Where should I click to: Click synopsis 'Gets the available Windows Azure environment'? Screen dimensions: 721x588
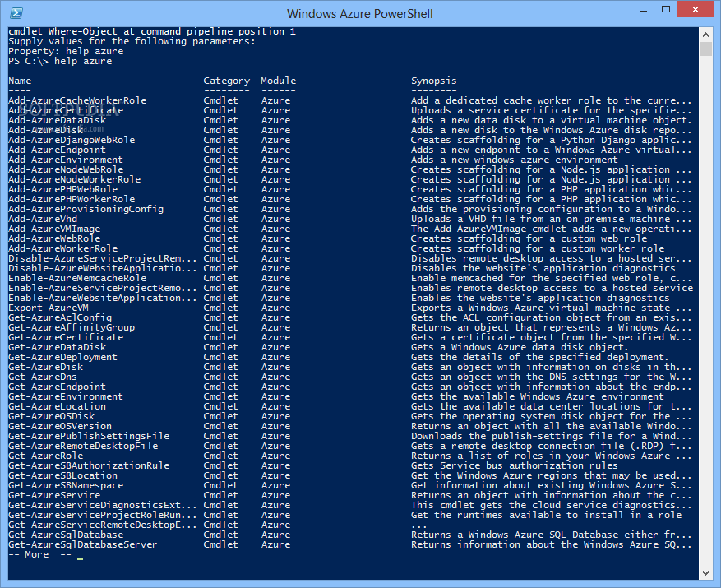pyautogui.click(x=538, y=397)
